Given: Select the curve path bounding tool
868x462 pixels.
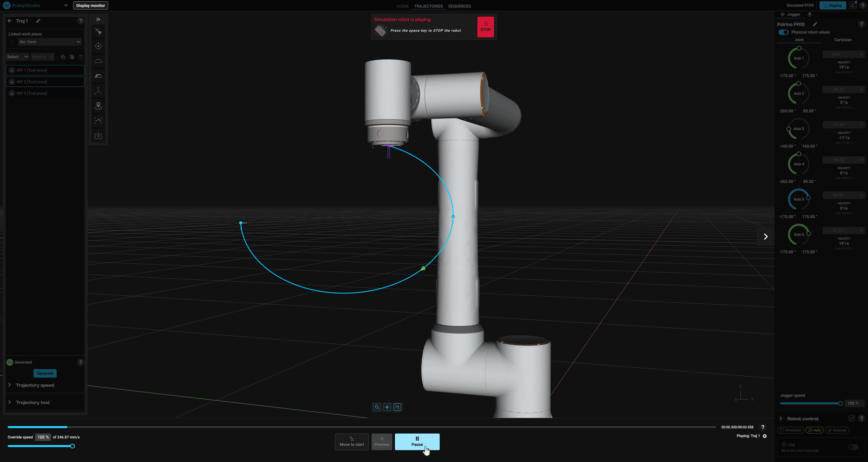Looking at the screenshot, I should click(x=98, y=121).
